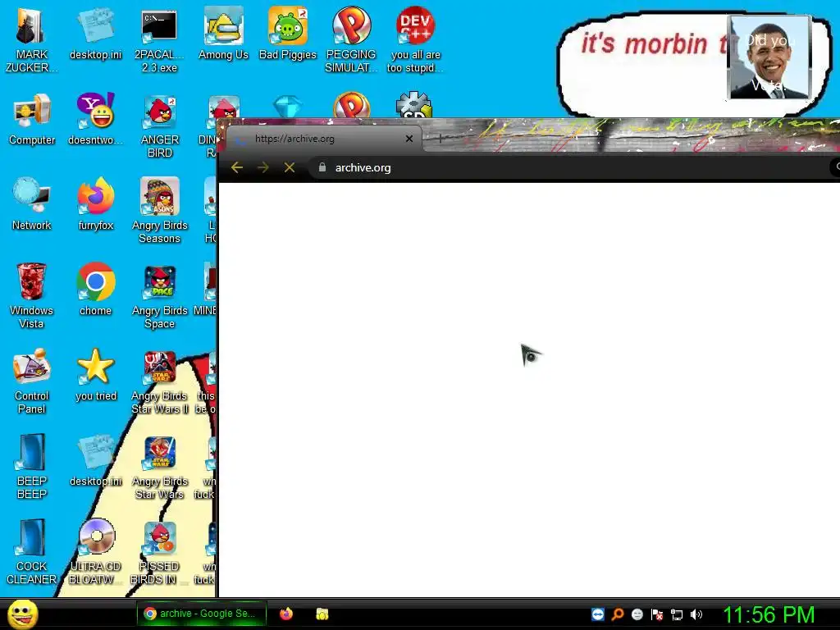Select the chome Chrome shortcut
Viewport: 840px width, 630px height.
click(95, 290)
